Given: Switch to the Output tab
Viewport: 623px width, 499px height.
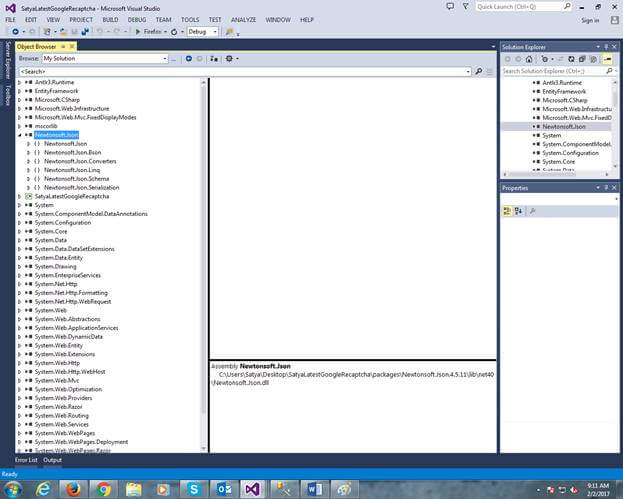Looking at the screenshot, I should 52,460.
